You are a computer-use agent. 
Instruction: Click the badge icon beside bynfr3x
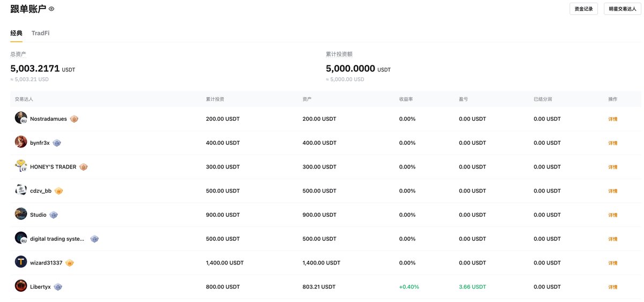[57, 143]
